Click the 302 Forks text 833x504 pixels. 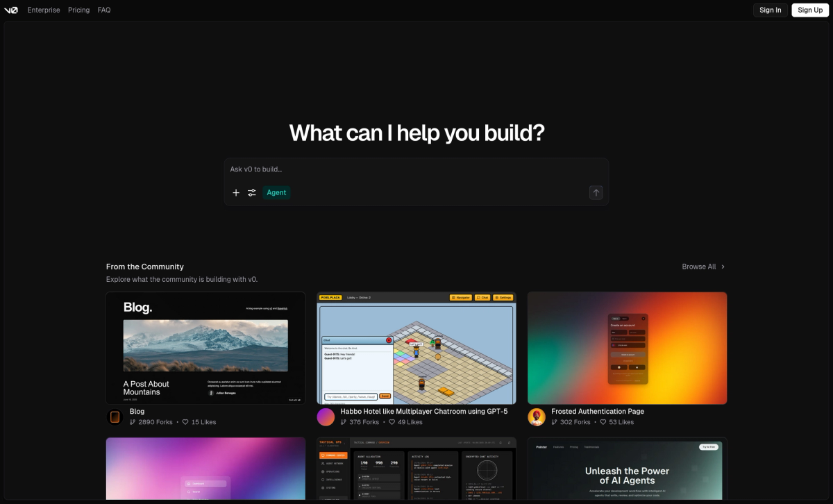point(575,422)
